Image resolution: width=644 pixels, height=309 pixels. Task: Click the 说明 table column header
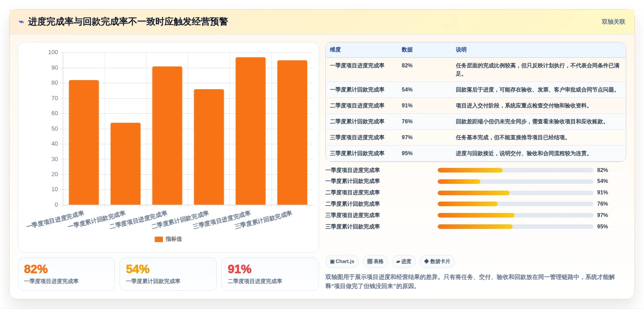point(461,50)
